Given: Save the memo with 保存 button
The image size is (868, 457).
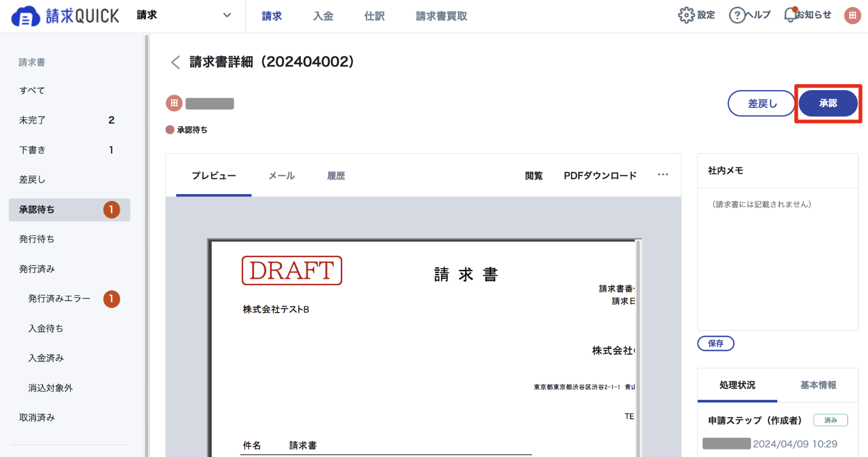Looking at the screenshot, I should point(716,343).
